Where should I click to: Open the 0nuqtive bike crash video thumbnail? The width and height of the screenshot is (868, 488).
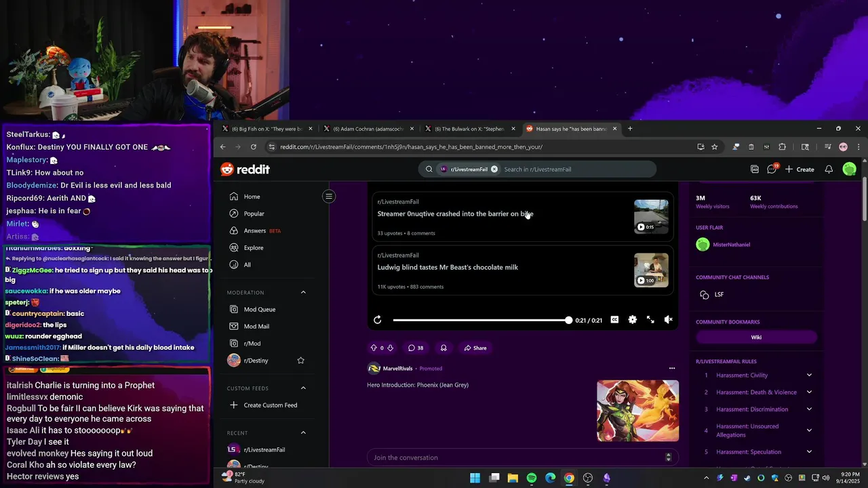(x=651, y=216)
